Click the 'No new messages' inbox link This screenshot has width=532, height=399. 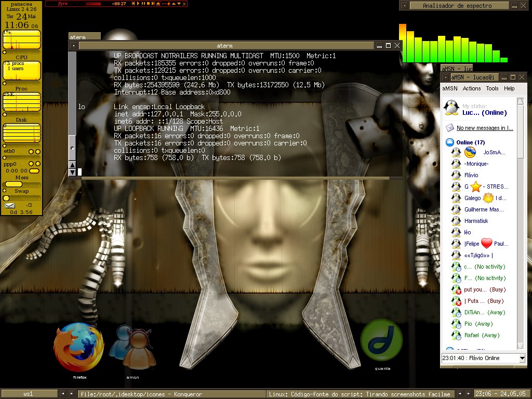pyautogui.click(x=485, y=128)
